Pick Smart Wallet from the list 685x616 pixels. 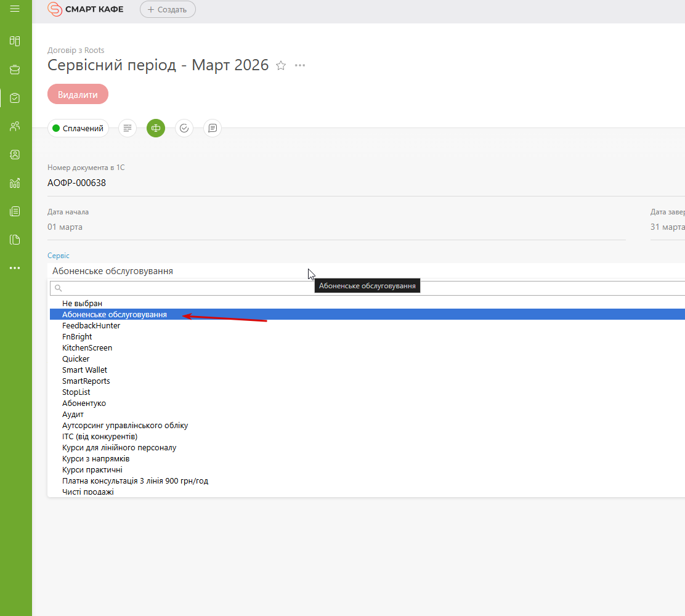[x=367, y=370]
